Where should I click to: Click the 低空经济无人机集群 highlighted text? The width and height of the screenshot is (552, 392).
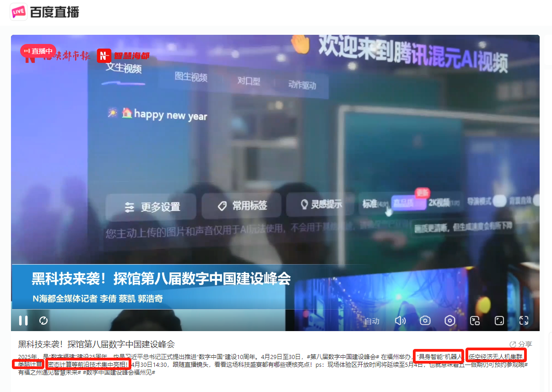tap(496, 356)
